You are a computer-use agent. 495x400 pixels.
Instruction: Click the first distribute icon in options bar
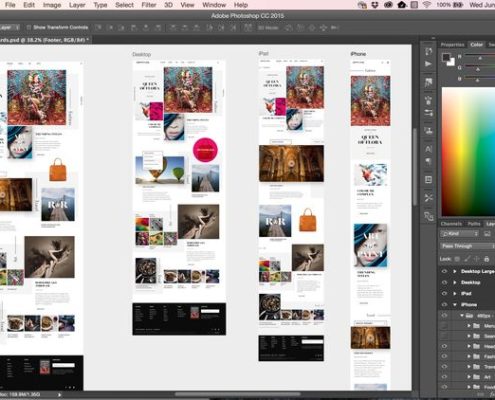pos(172,28)
